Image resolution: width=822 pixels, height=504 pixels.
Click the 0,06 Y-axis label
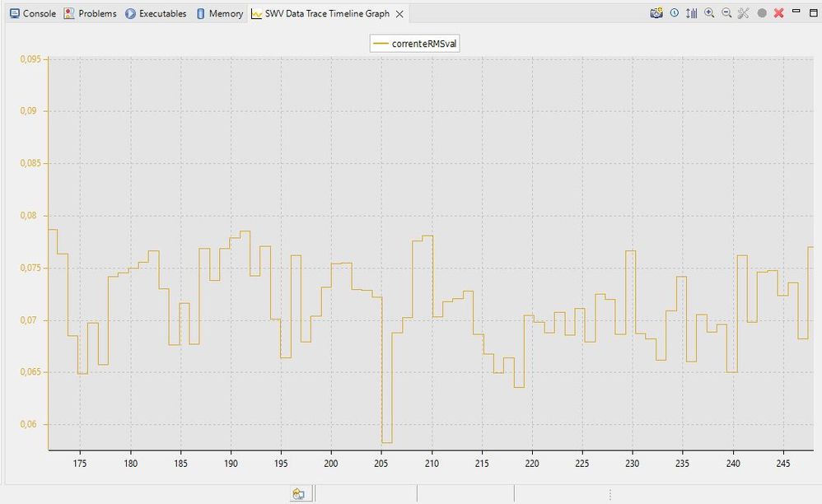[x=28, y=424]
